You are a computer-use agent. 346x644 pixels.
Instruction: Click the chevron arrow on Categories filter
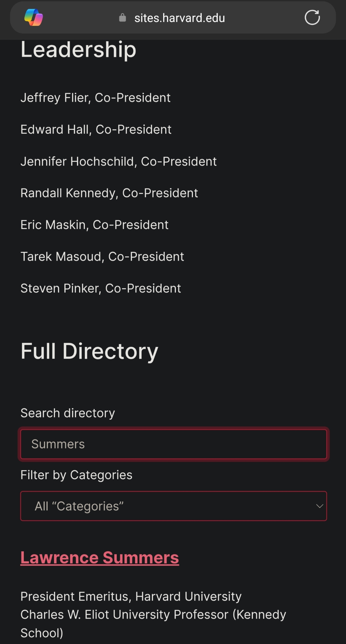point(319,506)
